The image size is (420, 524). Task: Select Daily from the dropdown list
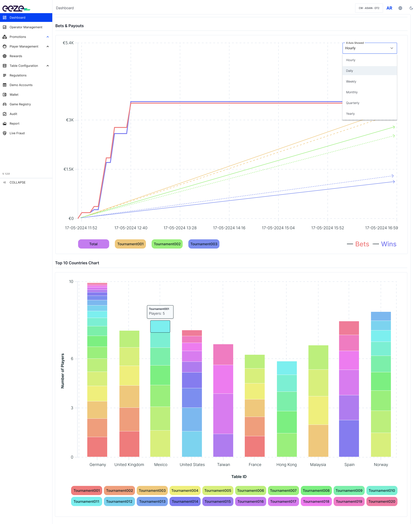click(x=369, y=71)
